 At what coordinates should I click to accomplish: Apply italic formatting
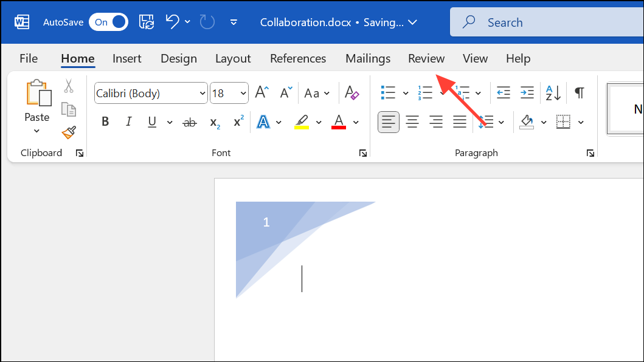point(128,121)
